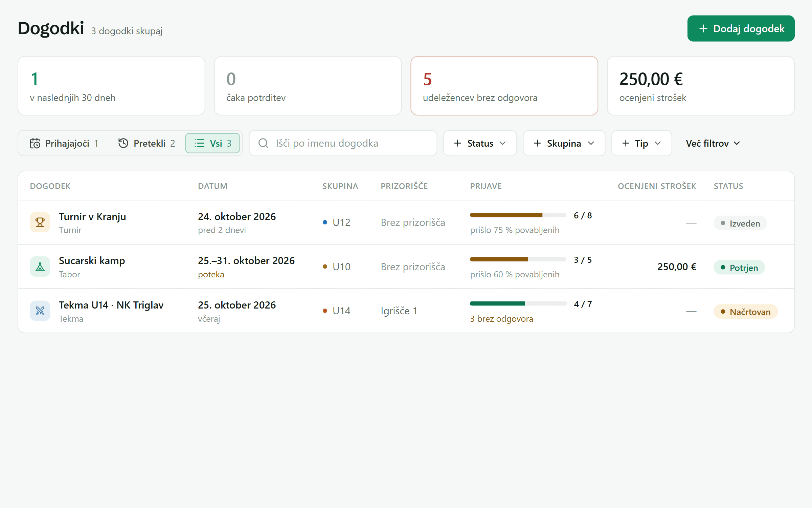Click the history clock icon on Pretekli tab
The height and width of the screenshot is (508, 812).
click(123, 143)
